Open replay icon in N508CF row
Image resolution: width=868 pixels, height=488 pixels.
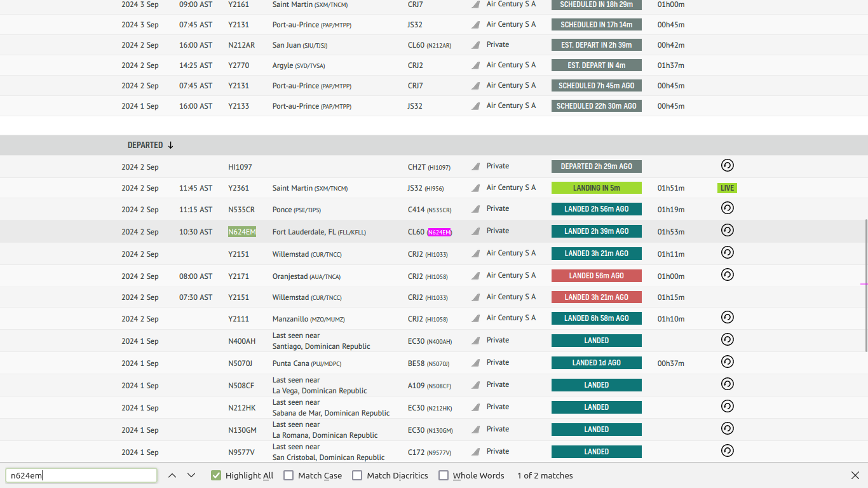click(x=728, y=384)
